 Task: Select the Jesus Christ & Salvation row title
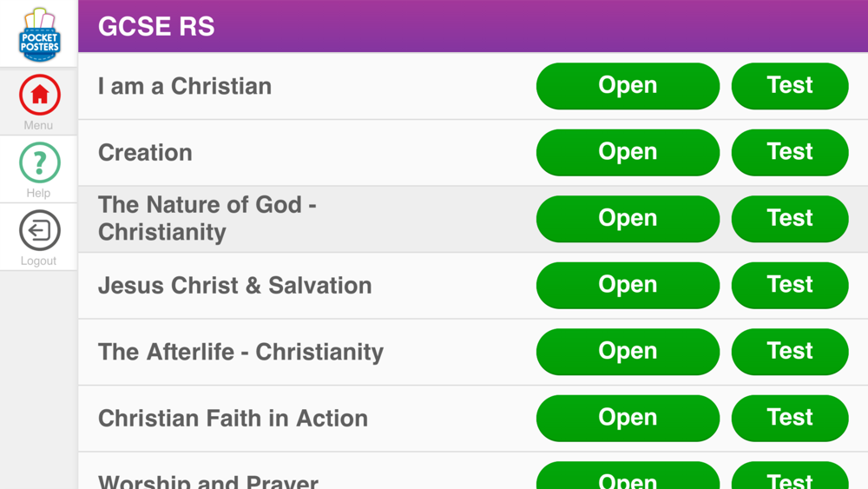(234, 286)
